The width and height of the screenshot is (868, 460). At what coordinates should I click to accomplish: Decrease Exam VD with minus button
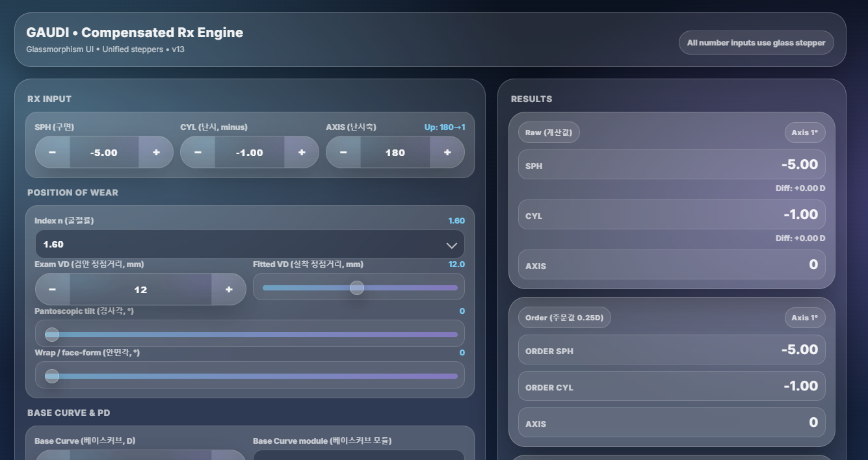(53, 290)
